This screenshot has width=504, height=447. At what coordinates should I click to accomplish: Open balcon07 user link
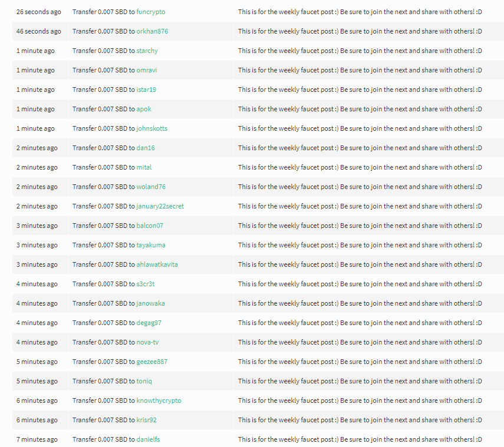[150, 226]
